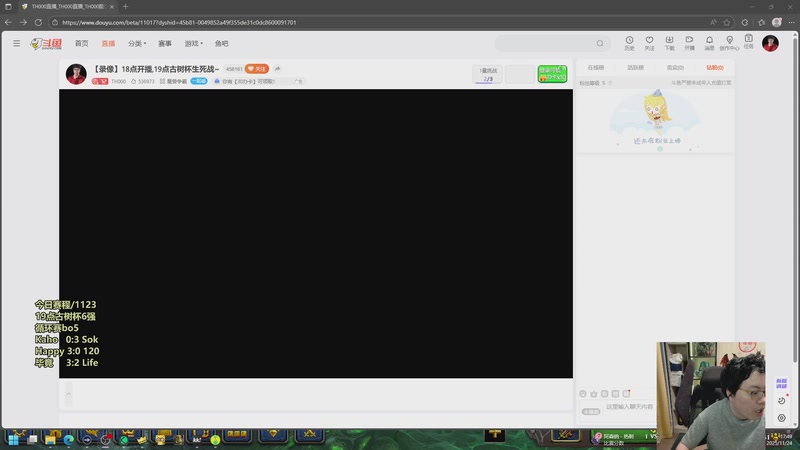
Task: Switch to the 在线榜 tab
Action: pyautogui.click(x=595, y=67)
